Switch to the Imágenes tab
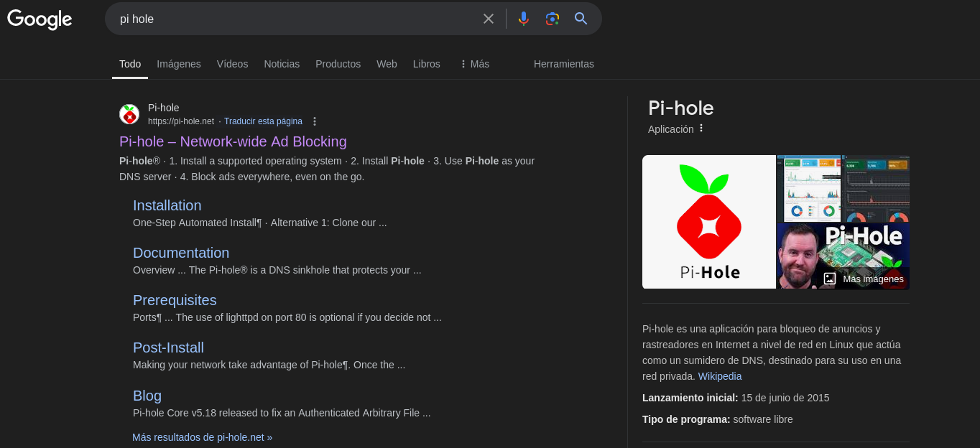 179,64
